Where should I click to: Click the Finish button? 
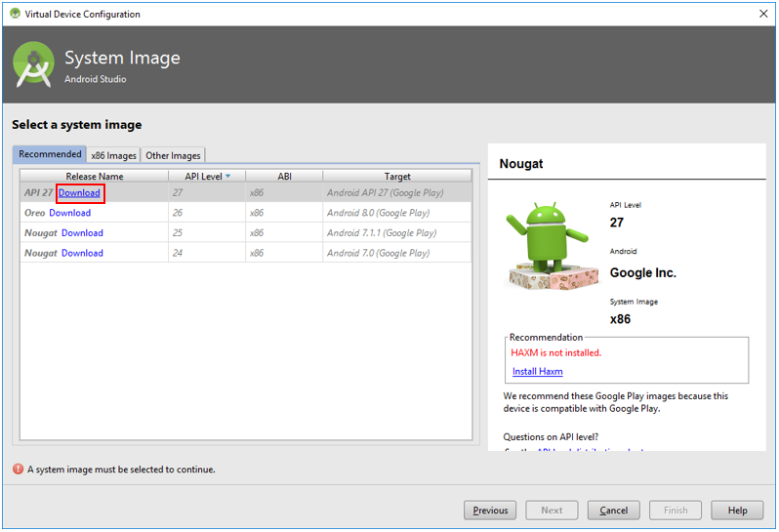676,511
